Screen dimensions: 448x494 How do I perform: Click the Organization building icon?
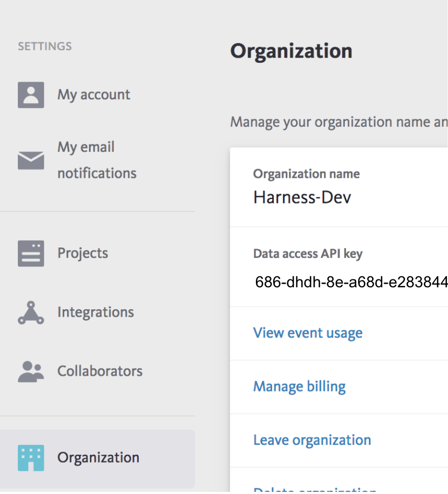tap(31, 458)
